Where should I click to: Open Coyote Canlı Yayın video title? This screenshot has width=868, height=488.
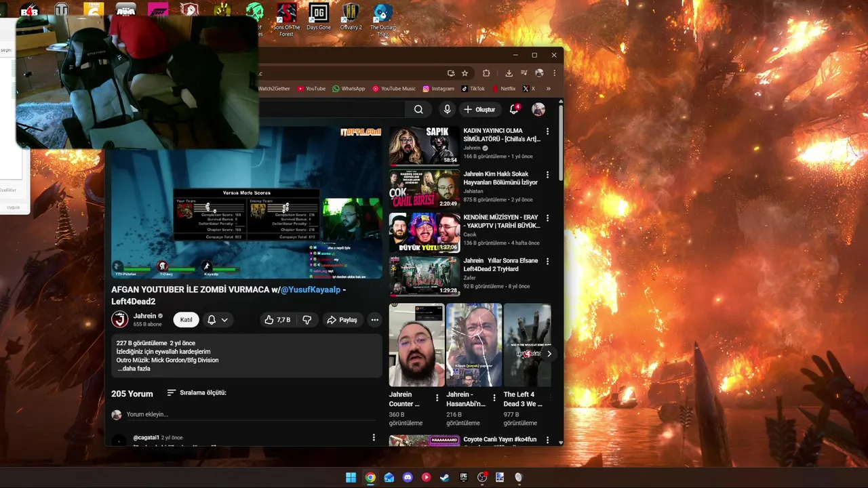coord(500,439)
